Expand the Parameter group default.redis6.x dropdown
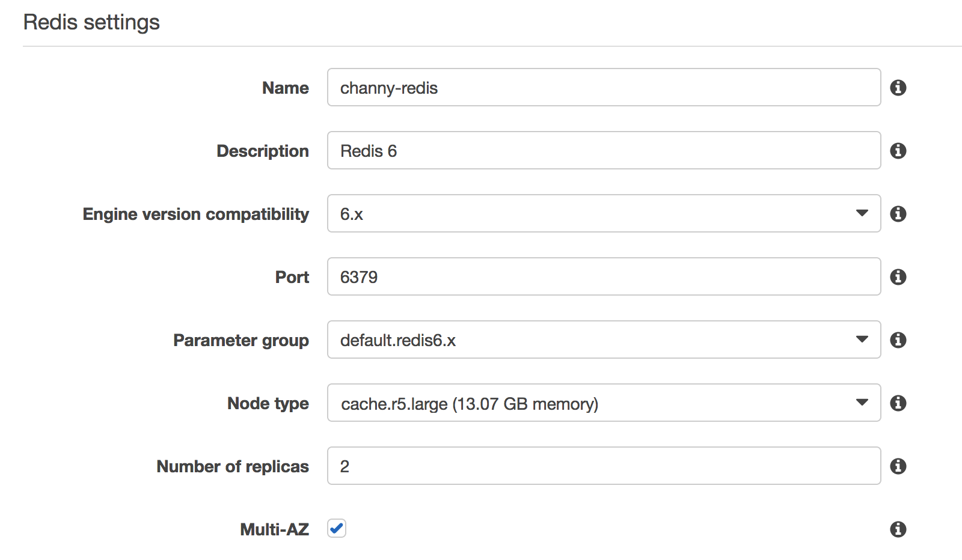Viewport: 962px width, 560px height. 604,339
